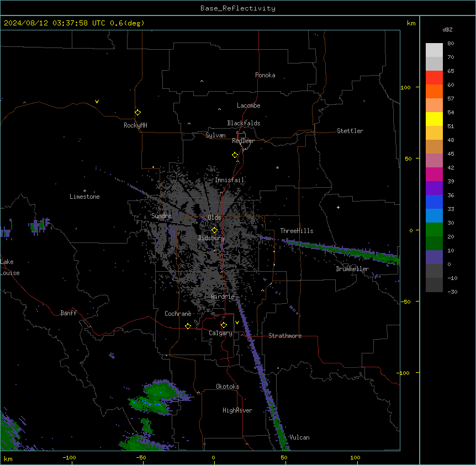Click the HighRiver town label
476x465 pixels.
coord(237,410)
